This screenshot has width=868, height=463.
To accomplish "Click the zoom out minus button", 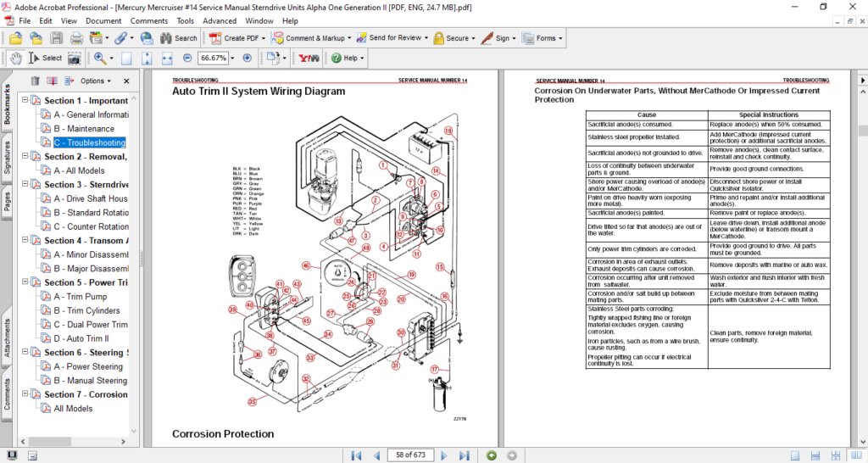I will click(188, 58).
